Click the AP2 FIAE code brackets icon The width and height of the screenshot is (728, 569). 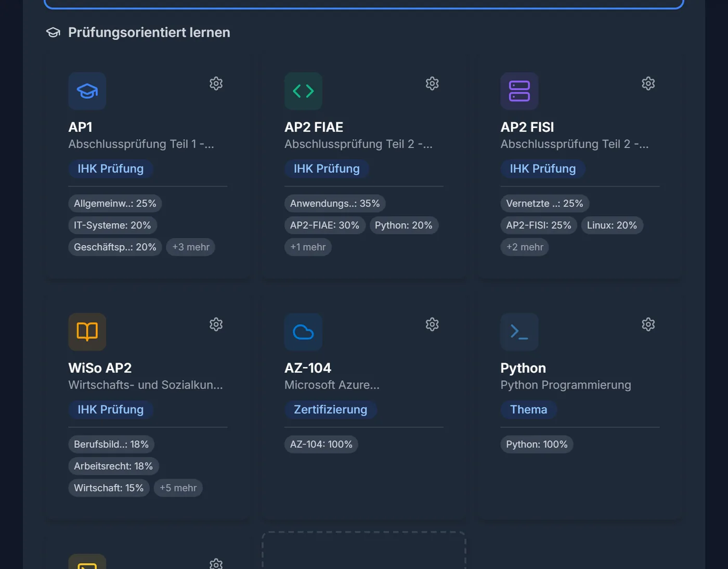(303, 91)
